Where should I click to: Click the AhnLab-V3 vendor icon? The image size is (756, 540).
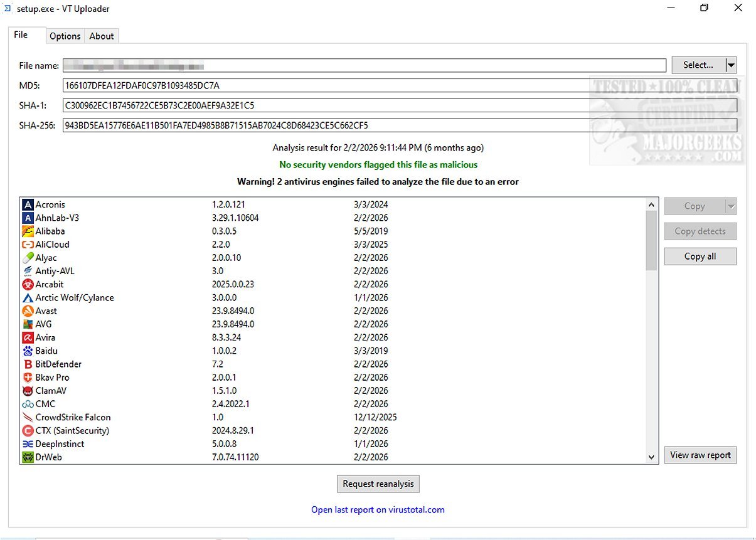point(28,218)
